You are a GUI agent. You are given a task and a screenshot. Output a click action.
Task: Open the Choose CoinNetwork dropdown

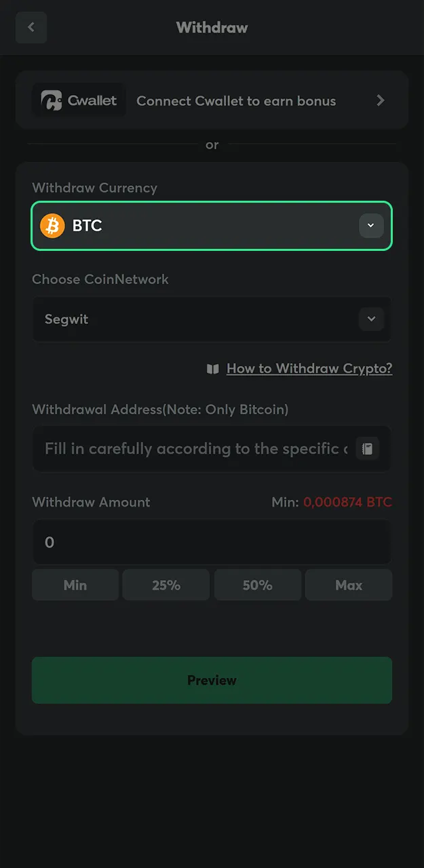click(x=212, y=319)
